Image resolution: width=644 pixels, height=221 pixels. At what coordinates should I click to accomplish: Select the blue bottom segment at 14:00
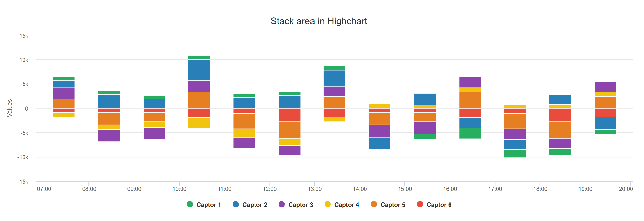[379, 143]
